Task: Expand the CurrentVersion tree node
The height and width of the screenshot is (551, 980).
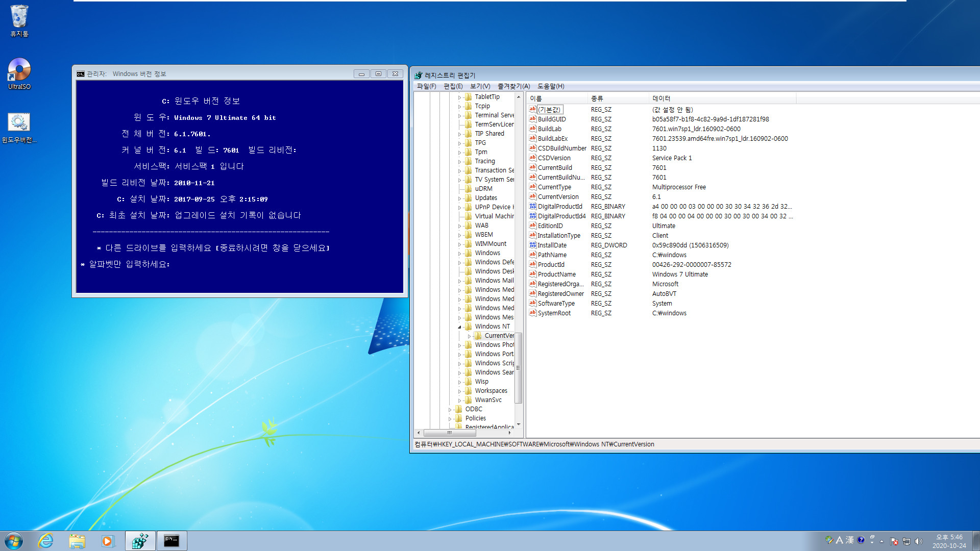Action: [x=469, y=336]
